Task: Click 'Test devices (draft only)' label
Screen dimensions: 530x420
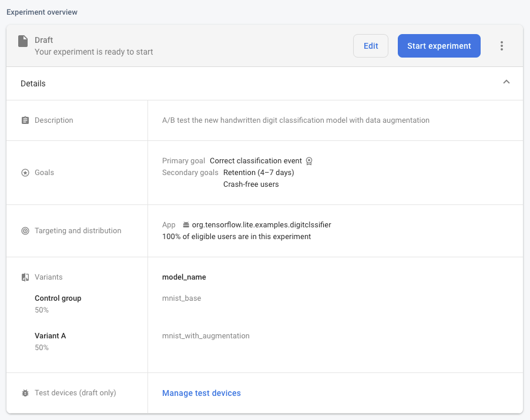Action: (75, 393)
